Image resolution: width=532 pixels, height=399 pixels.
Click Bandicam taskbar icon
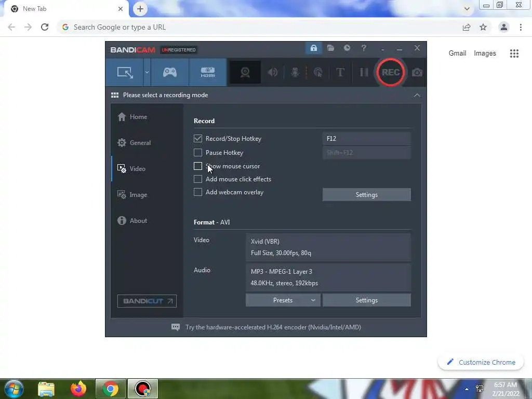(143, 389)
